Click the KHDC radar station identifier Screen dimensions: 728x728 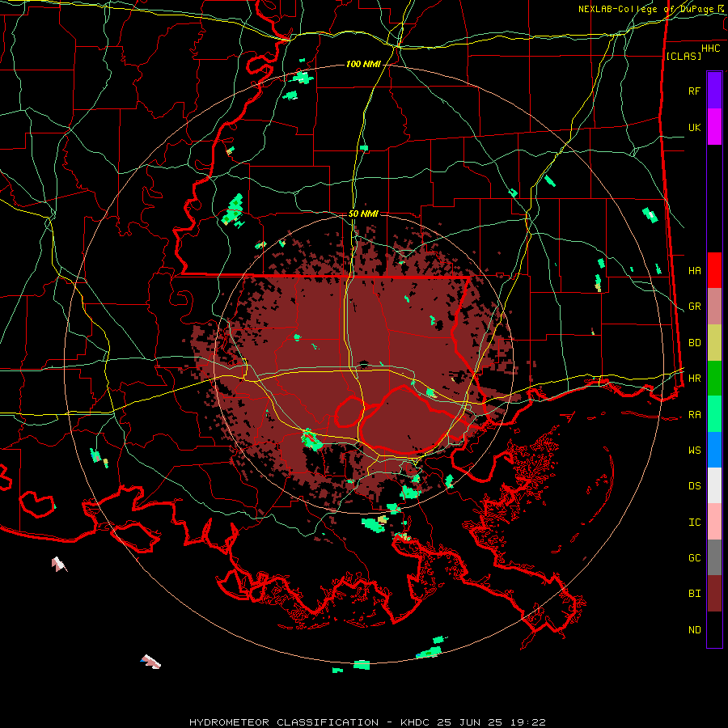[416, 722]
